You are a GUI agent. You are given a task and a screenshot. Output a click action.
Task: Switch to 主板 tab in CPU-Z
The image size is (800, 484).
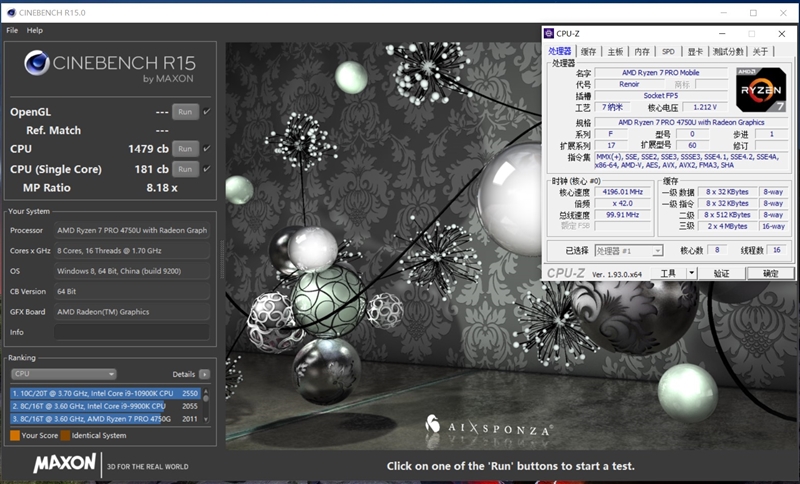(x=615, y=52)
